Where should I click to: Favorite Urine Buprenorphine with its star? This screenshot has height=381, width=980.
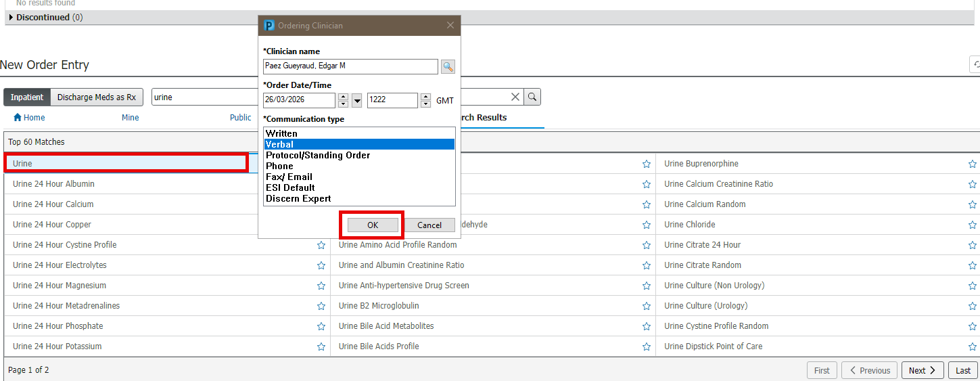(972, 164)
